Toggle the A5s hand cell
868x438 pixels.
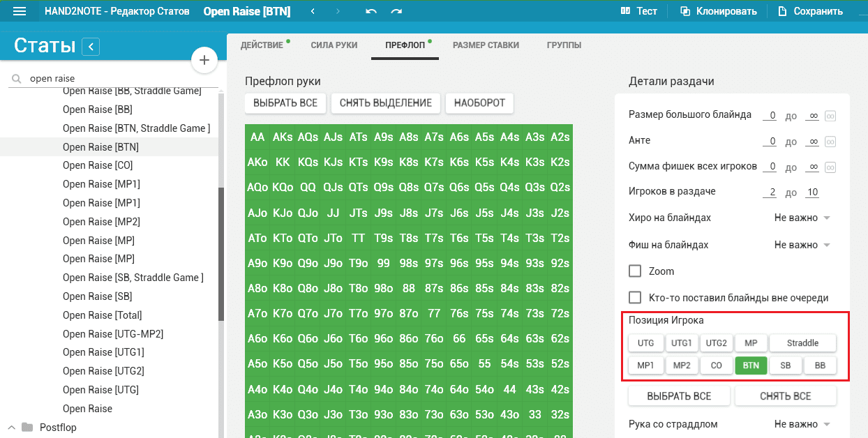pyautogui.click(x=484, y=137)
